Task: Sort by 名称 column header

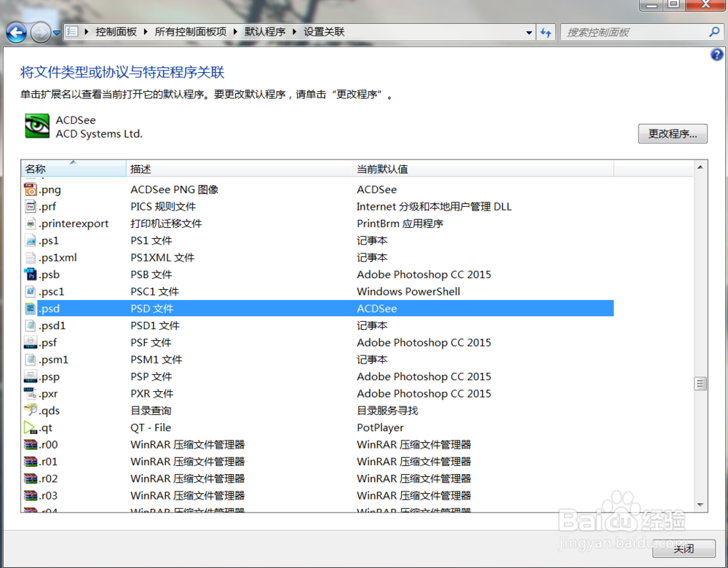Action: point(74,169)
